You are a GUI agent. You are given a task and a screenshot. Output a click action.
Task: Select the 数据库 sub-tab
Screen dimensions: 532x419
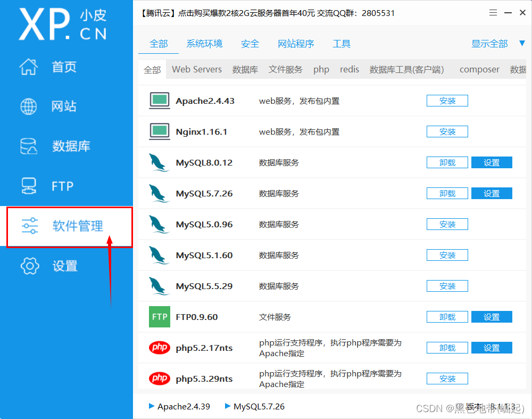[x=245, y=69]
